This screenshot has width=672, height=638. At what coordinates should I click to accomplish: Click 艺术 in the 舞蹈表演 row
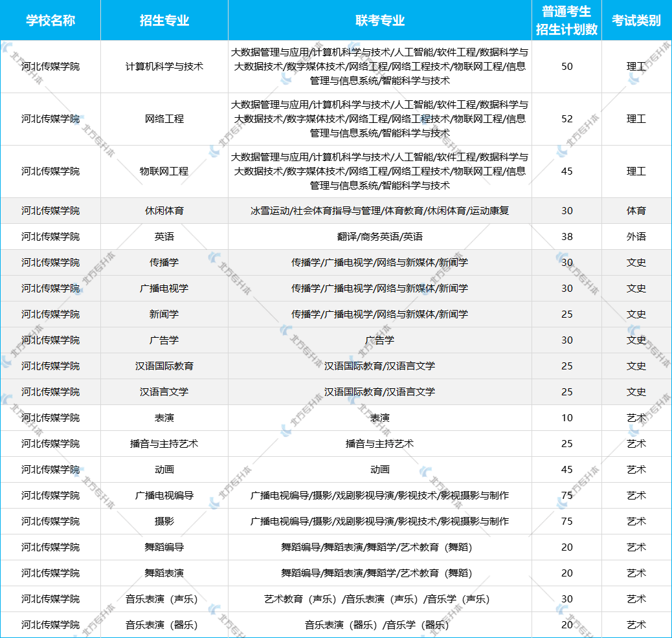tap(636, 573)
